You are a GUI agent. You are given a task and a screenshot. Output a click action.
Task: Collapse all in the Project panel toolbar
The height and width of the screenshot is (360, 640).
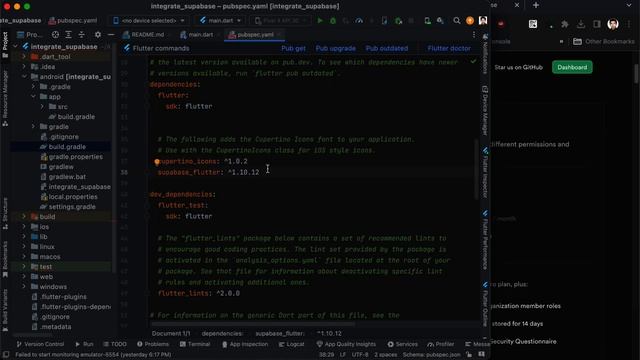pyautogui.click(x=82, y=35)
